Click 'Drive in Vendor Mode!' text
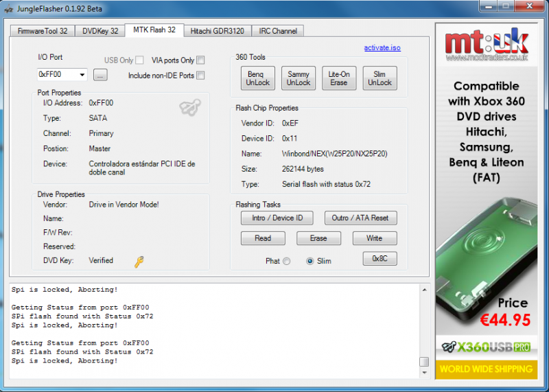Screen dimensions: 549x392 tap(124, 205)
